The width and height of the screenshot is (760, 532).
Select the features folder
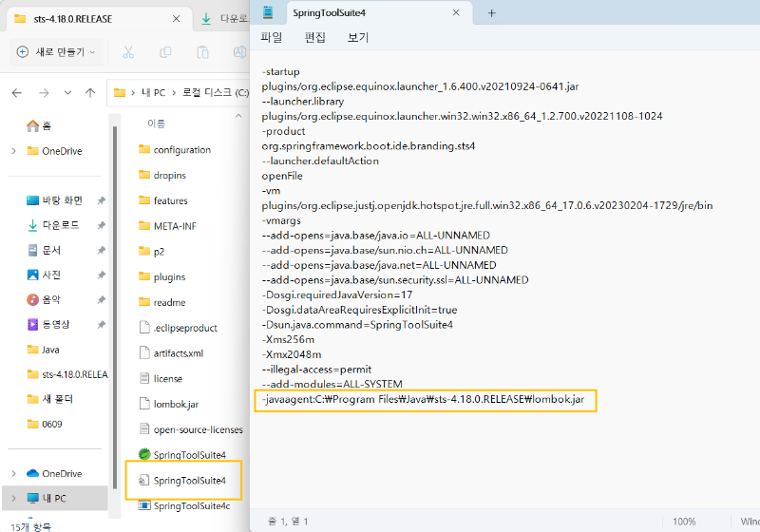pos(163,200)
